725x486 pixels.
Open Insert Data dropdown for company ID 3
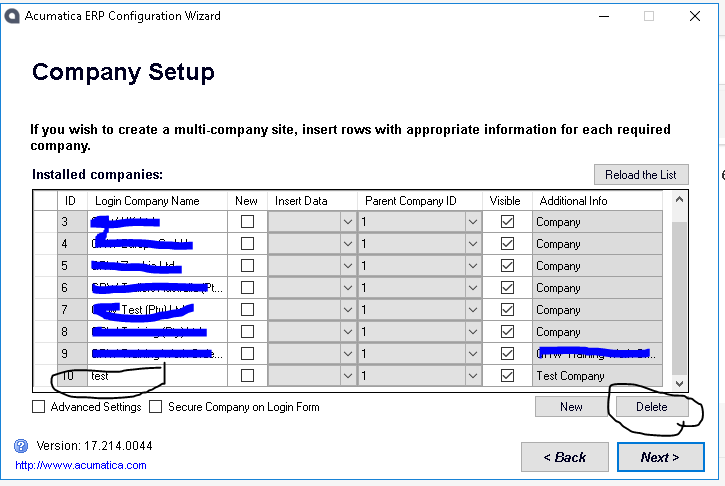(348, 222)
